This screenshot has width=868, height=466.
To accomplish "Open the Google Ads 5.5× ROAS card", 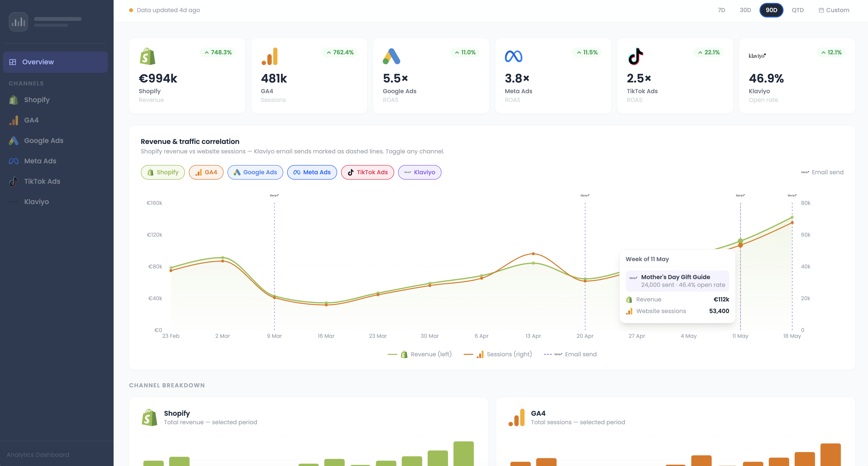I will 431,76.
